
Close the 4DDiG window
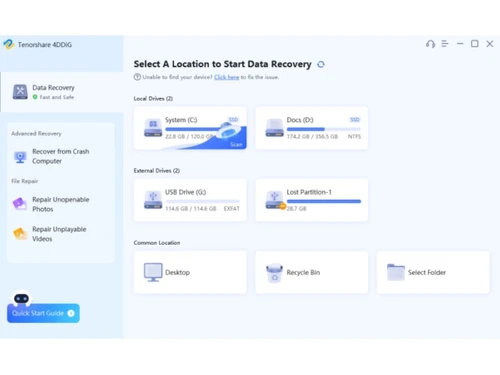click(490, 44)
